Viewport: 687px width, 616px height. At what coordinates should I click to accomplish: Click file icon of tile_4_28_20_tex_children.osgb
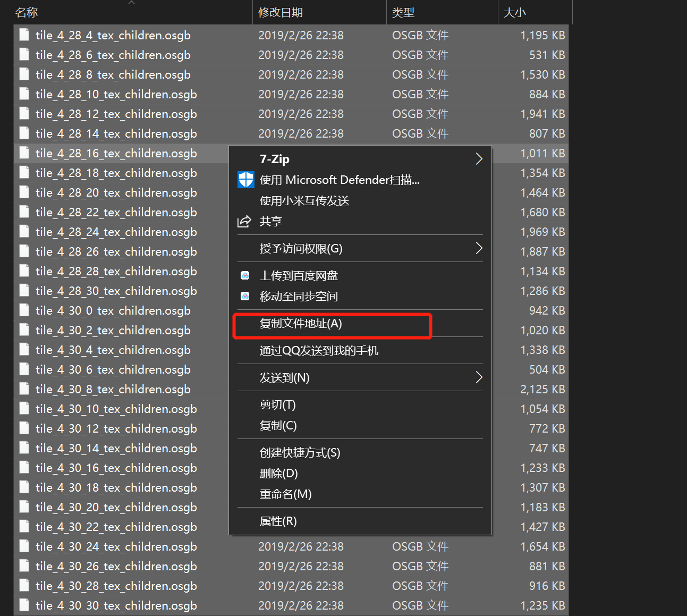point(24,192)
